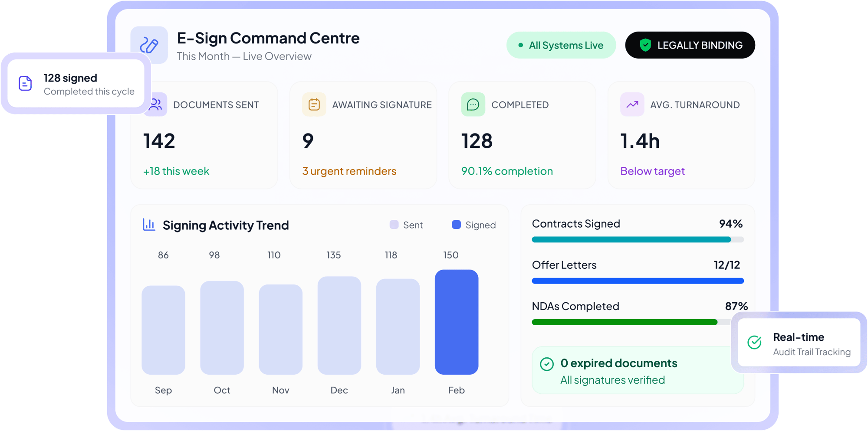This screenshot has width=868, height=431.
Task: Click the Offer Letters progress bar
Action: (637, 281)
